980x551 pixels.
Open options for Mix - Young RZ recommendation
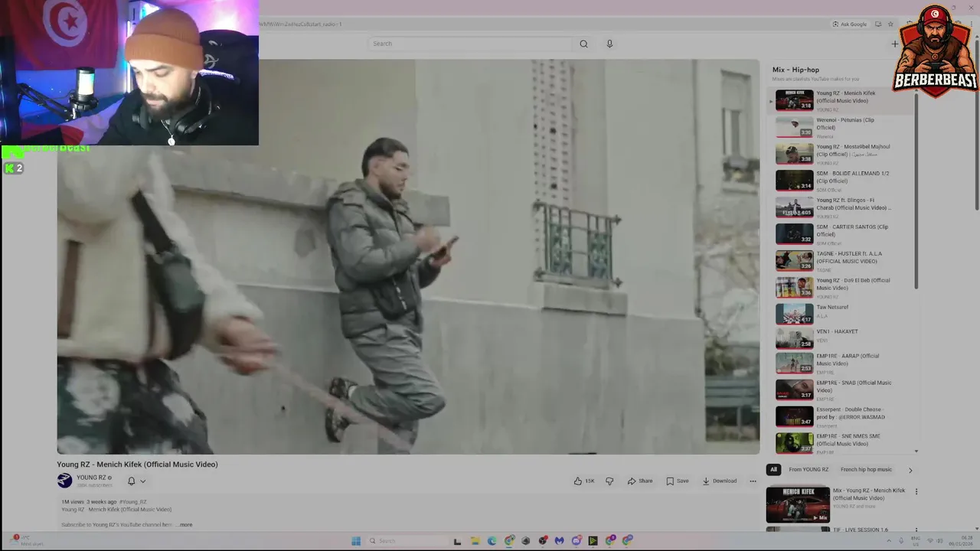[916, 491]
